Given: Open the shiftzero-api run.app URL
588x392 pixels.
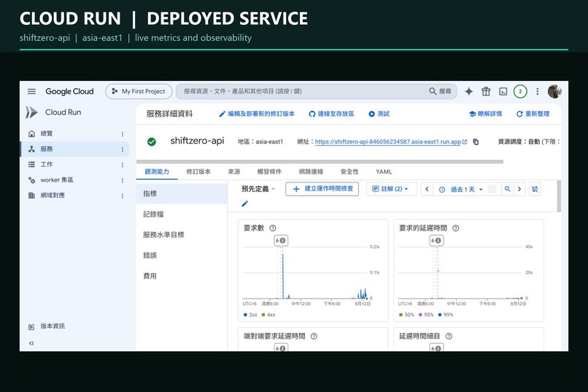Looking at the screenshot, I should click(388, 142).
